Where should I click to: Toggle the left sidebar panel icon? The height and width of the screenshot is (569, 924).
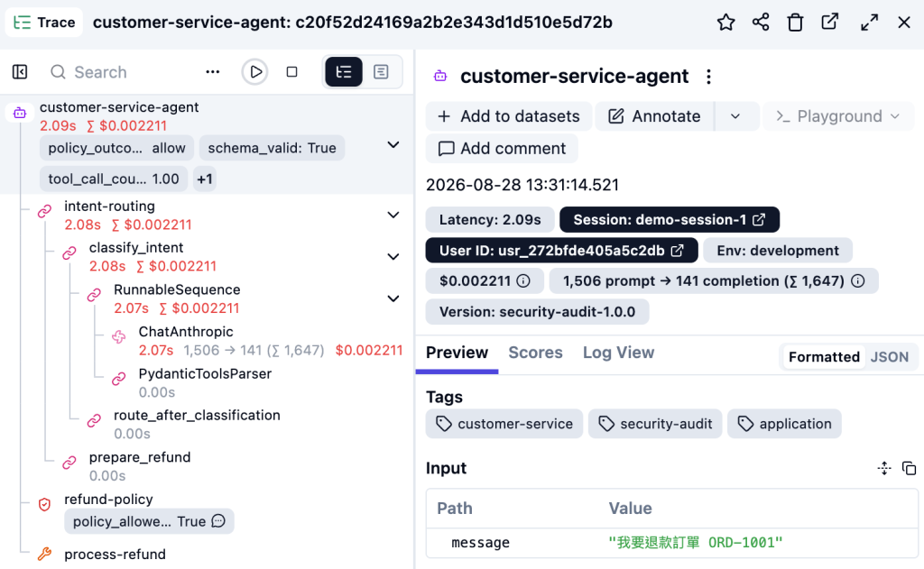(20, 72)
